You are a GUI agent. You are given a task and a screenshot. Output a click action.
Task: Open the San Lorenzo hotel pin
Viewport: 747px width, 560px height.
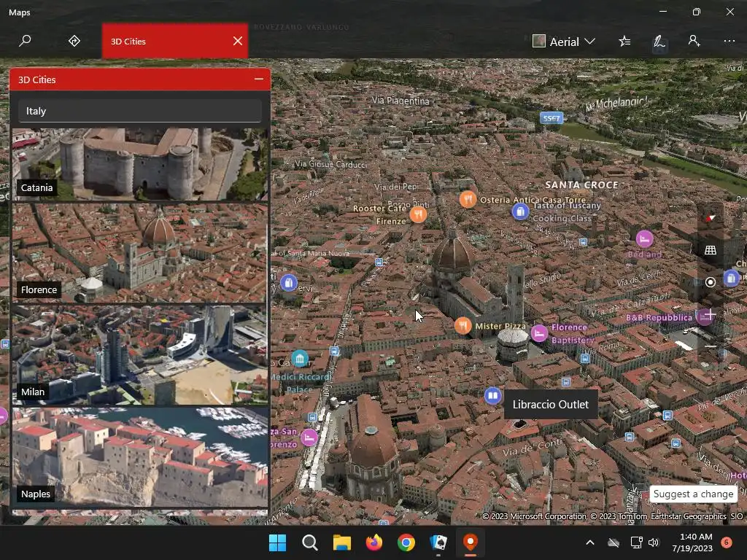309,437
